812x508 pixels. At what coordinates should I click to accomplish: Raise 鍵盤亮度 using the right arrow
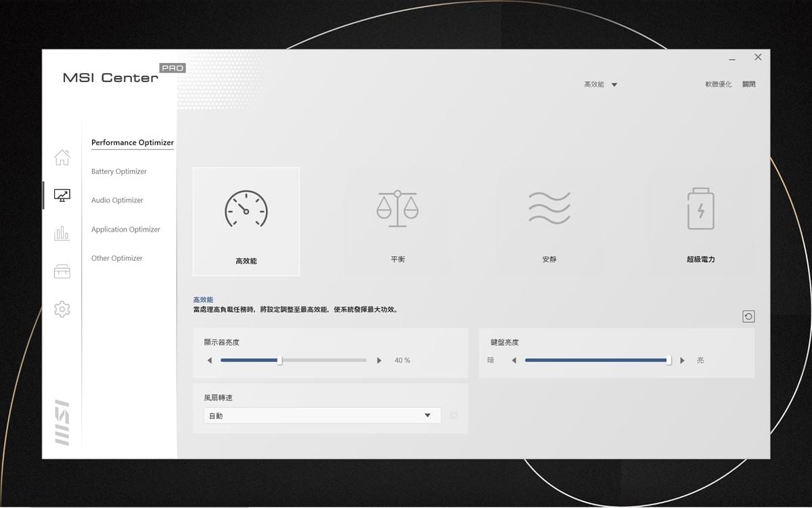[x=682, y=360]
